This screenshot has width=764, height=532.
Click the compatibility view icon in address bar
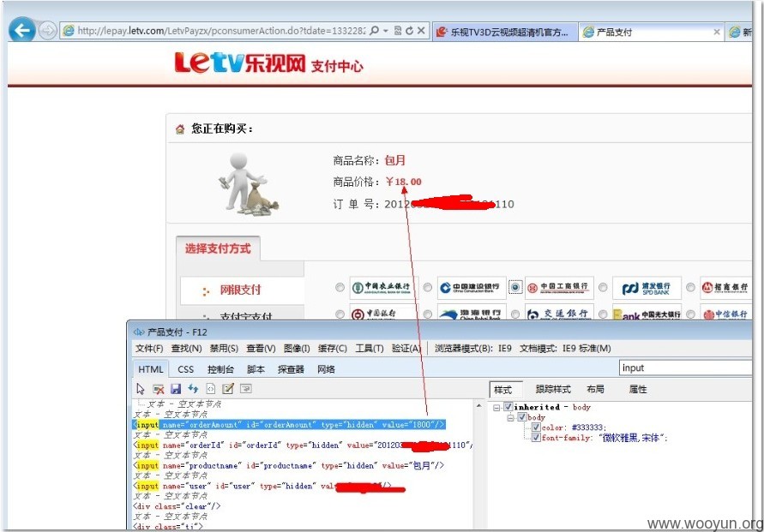click(x=398, y=31)
